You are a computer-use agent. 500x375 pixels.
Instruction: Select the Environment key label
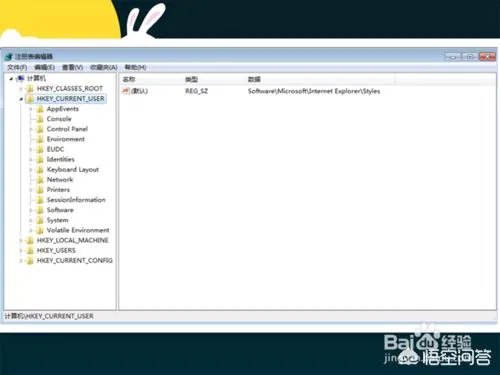[66, 139]
